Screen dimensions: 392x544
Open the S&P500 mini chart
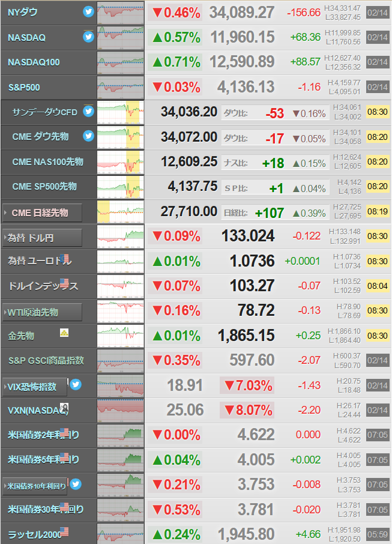click(121, 88)
